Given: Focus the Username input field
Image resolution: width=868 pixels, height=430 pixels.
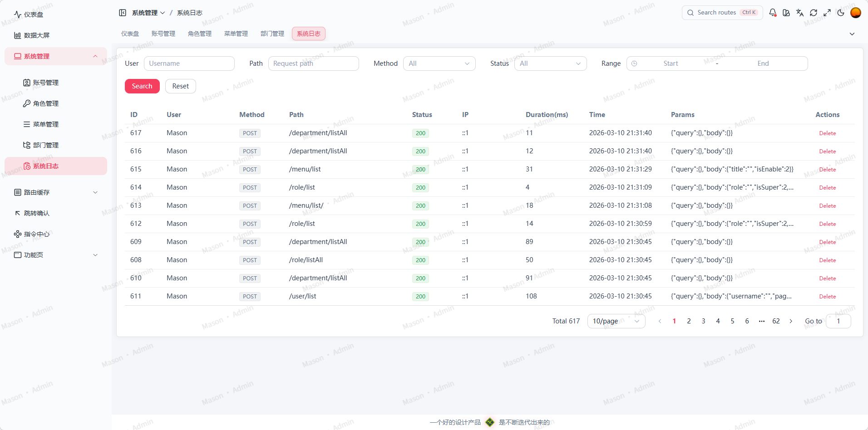Looking at the screenshot, I should [189, 64].
